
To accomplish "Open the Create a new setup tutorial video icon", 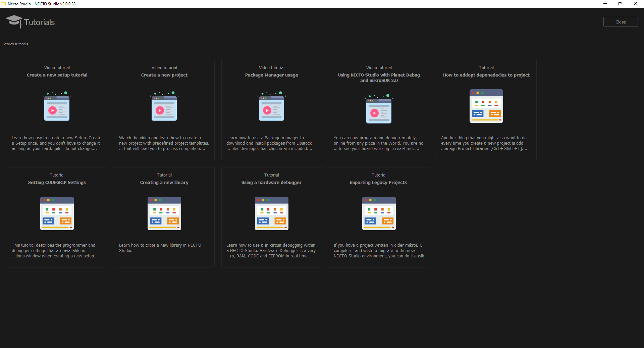I will tap(57, 106).
